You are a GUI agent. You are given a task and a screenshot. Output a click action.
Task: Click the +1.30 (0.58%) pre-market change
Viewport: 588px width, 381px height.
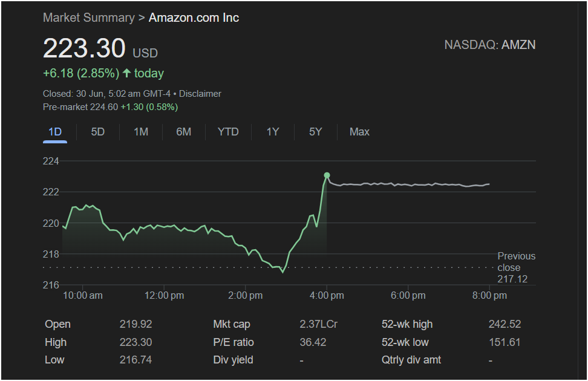click(149, 107)
